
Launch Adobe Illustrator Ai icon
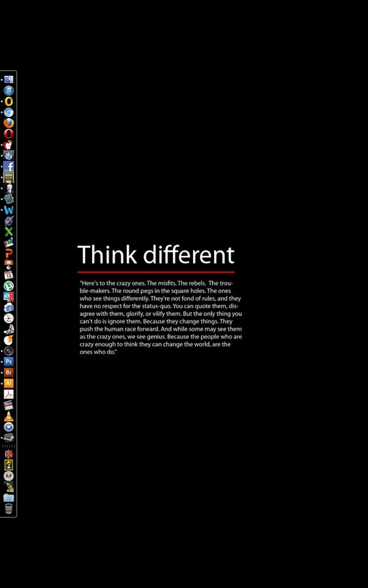[9, 383]
